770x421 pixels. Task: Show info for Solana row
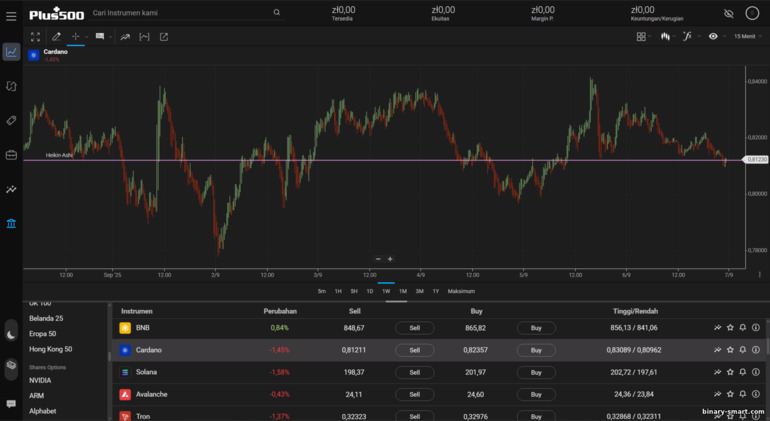click(x=756, y=372)
